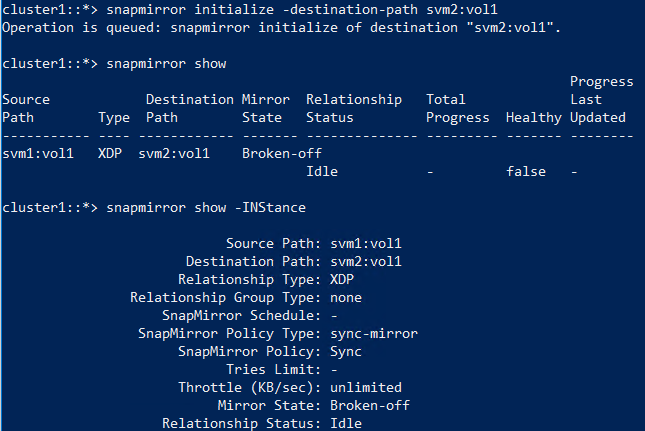Click the 'Progress Last Updated' column header
The image size is (645, 431).
(x=598, y=99)
